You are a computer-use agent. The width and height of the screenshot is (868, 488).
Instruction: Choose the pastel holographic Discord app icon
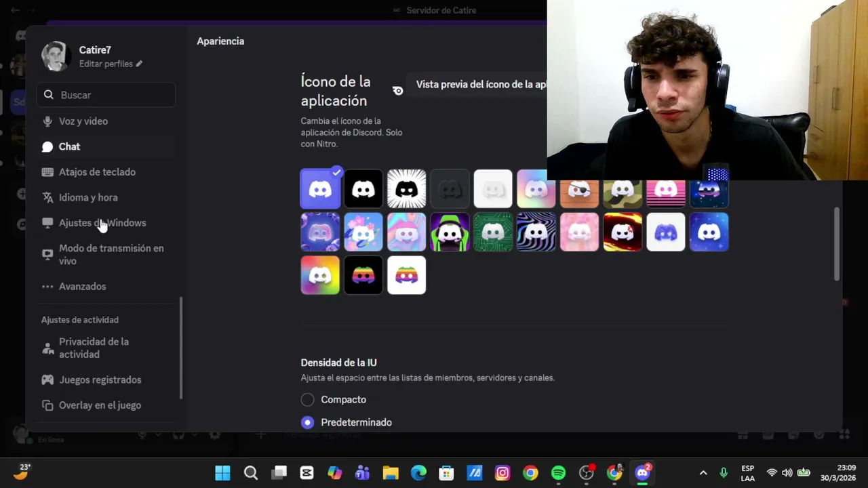point(536,188)
